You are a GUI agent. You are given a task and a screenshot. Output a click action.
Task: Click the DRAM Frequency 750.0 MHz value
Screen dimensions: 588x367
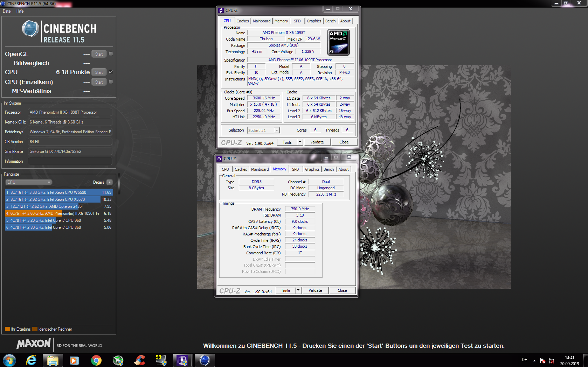tap(300, 209)
